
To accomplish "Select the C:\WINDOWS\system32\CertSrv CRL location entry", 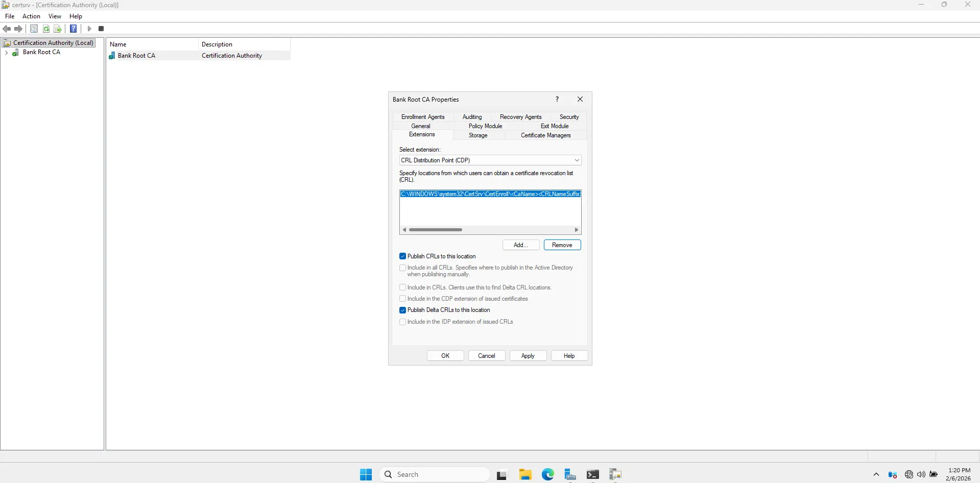I will [490, 194].
